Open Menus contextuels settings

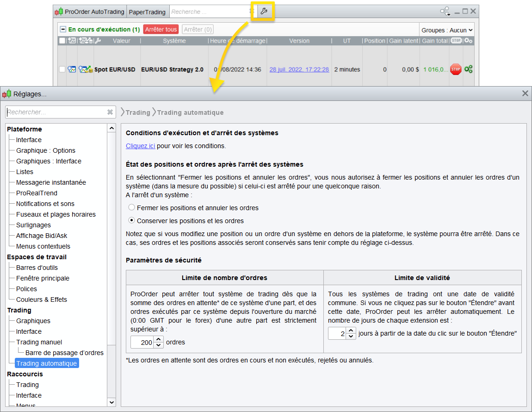tap(43, 246)
